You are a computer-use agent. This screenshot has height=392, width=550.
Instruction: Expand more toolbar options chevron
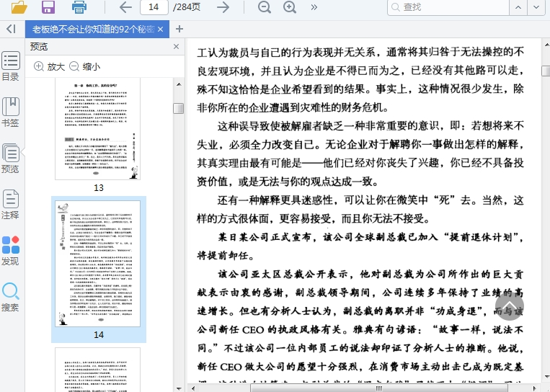(x=314, y=7)
